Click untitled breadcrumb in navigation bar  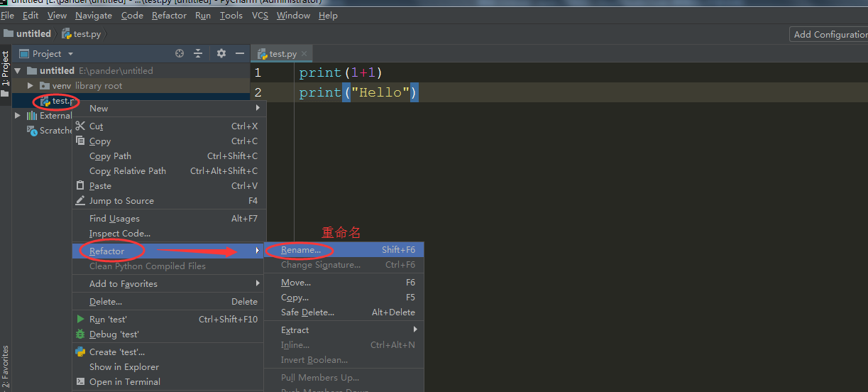click(x=28, y=33)
